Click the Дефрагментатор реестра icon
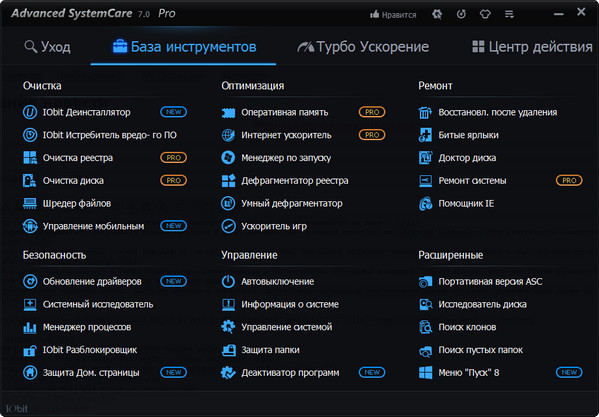599x417 pixels. (228, 181)
